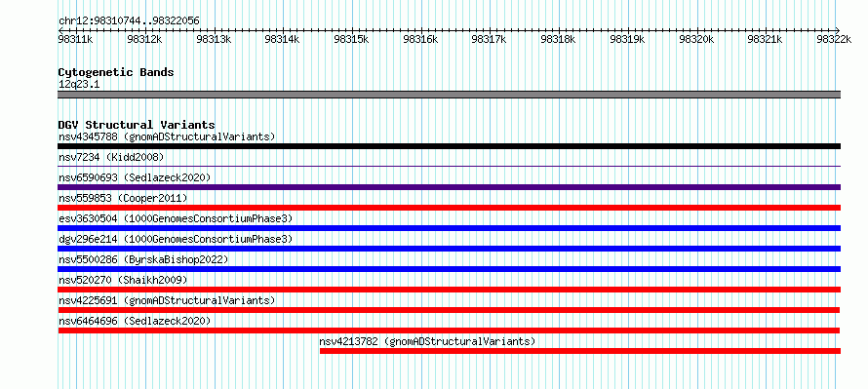Image resolution: width=868 pixels, height=389 pixels.
Task: Click the thin purple nsv7234 variant line
Action: click(449, 166)
